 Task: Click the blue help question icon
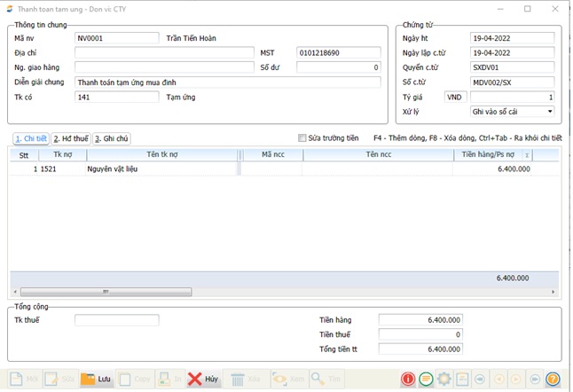552,380
